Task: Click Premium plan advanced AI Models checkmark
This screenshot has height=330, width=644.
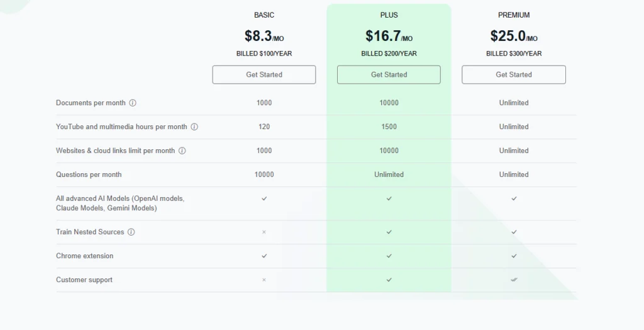Action: (514, 198)
